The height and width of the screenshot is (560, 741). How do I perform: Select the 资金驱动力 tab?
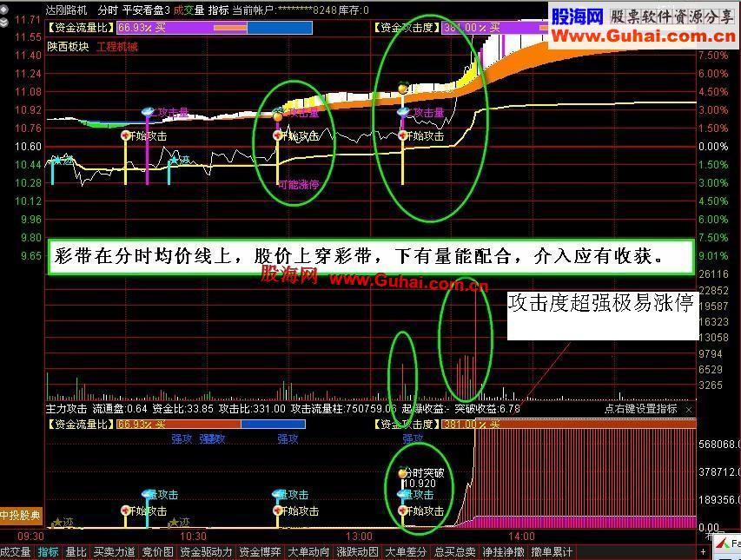(206, 552)
